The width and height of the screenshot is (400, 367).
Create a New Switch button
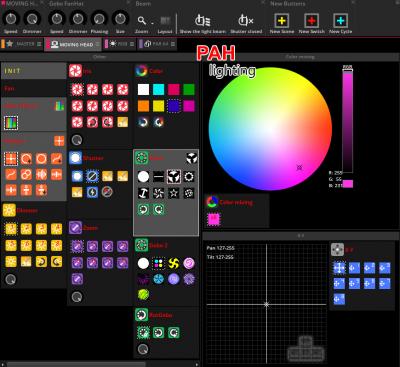[311, 21]
